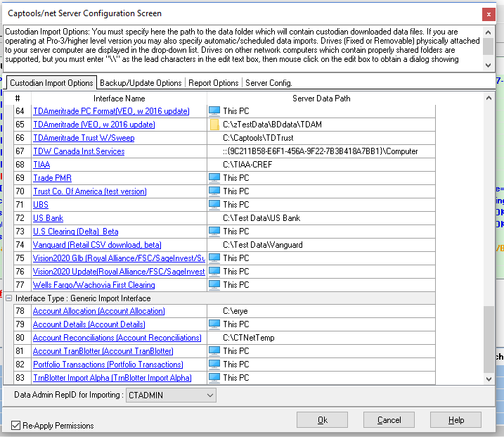Click the folder icon in TDAmeritrade row 65

(214, 125)
